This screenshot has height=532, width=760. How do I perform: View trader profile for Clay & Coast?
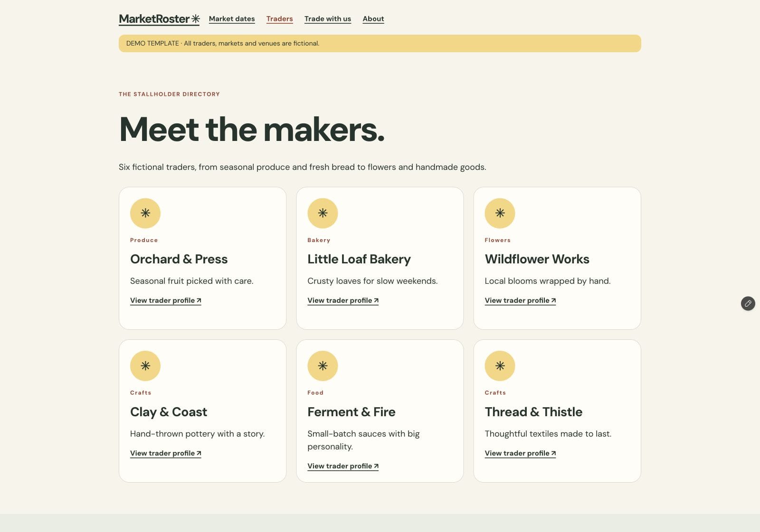(166, 453)
